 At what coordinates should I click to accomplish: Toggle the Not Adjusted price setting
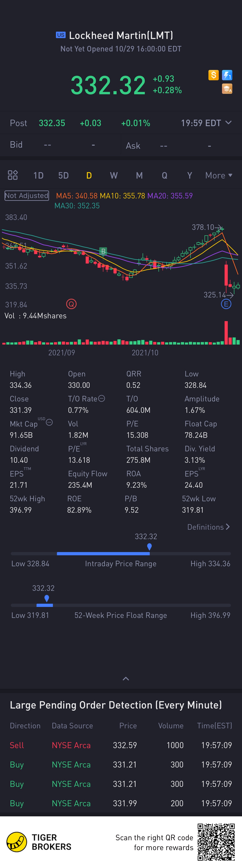(x=27, y=195)
